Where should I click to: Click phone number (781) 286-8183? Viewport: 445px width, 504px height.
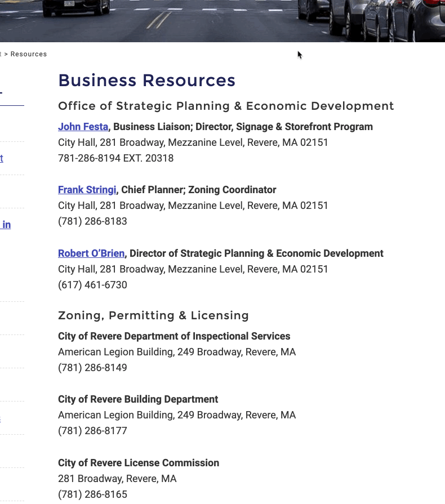92,221
